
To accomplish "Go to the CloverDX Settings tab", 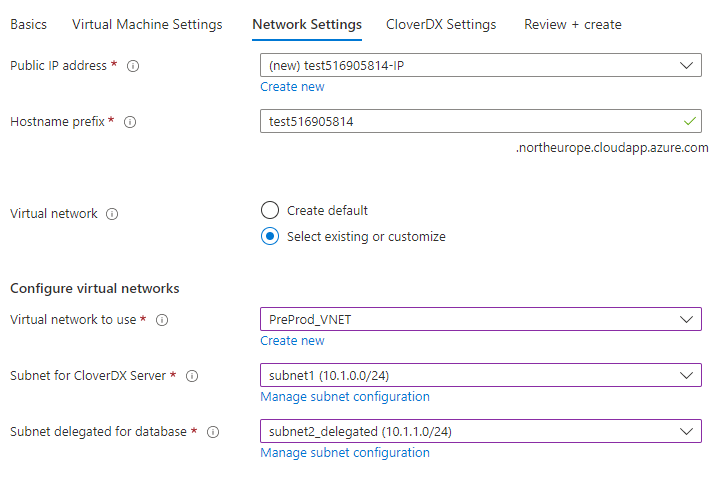I will 441,24.
